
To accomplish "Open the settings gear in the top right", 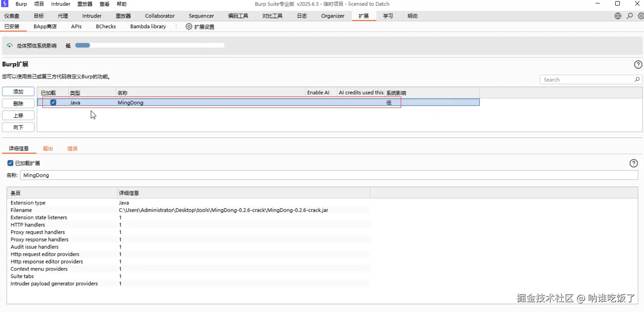I will click(641, 16).
